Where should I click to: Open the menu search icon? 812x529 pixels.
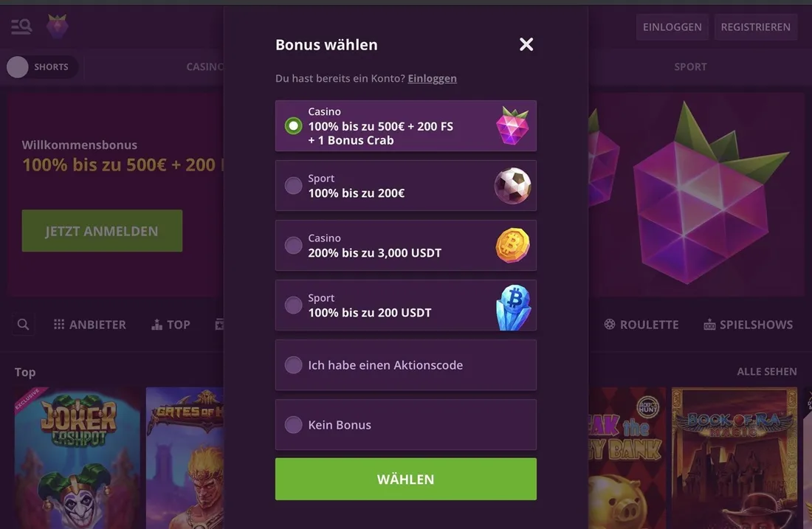coord(21,27)
